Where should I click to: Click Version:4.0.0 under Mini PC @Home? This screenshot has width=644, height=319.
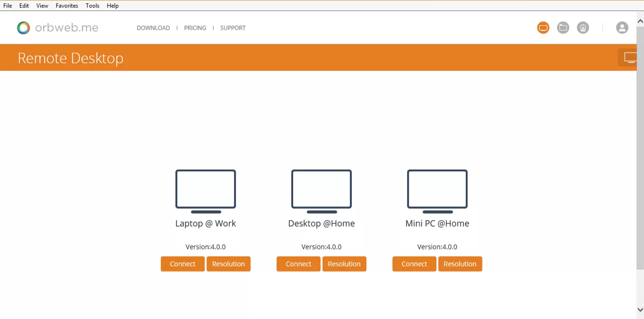click(437, 247)
